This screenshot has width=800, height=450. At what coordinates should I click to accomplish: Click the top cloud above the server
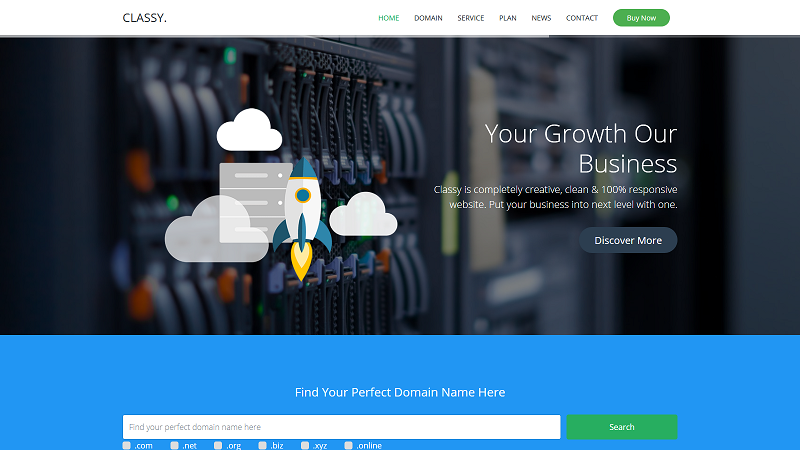pos(249,131)
